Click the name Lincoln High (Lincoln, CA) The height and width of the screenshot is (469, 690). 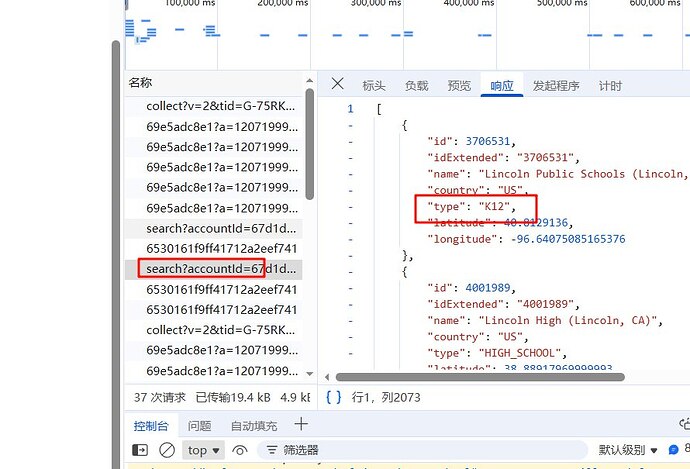[568, 320]
